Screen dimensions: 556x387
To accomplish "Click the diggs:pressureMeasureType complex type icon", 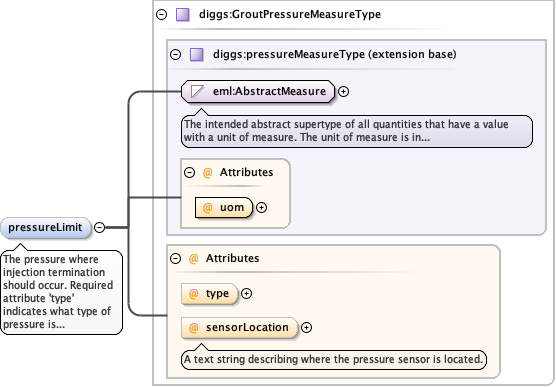I will (197, 55).
